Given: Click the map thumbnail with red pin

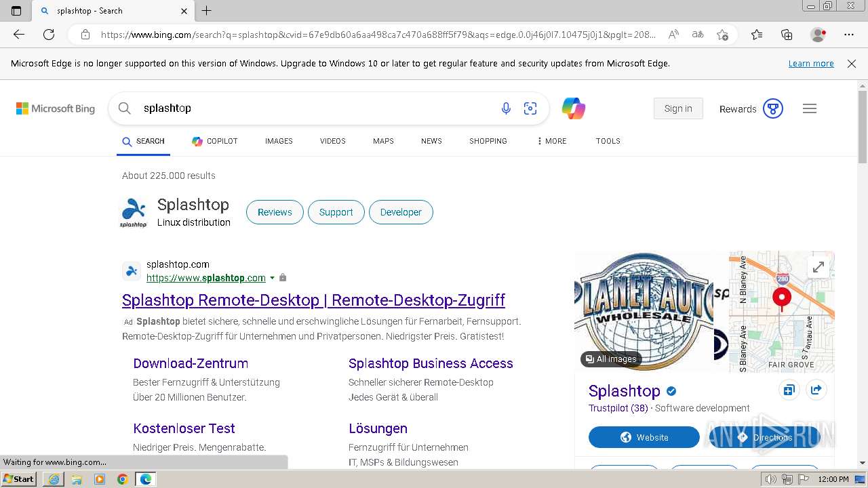Looking at the screenshot, I should pos(781,312).
